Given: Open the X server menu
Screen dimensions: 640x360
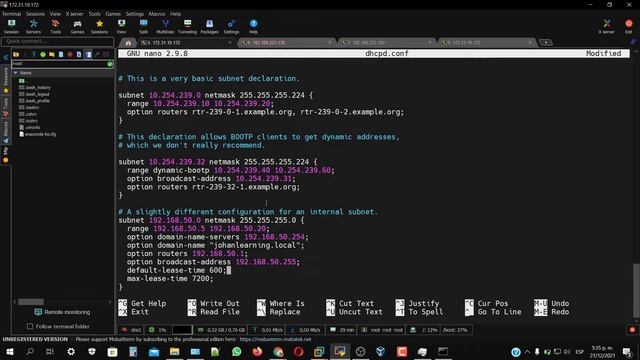Looking at the screenshot, I should 74,14.
